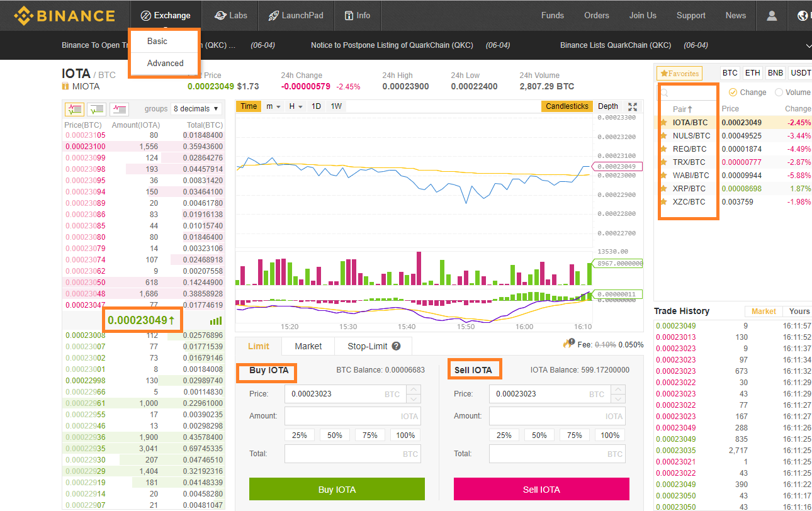Screen dimensions: 812x511
Task: Increase the buy price with the up stepper
Action: pyautogui.click(x=414, y=390)
